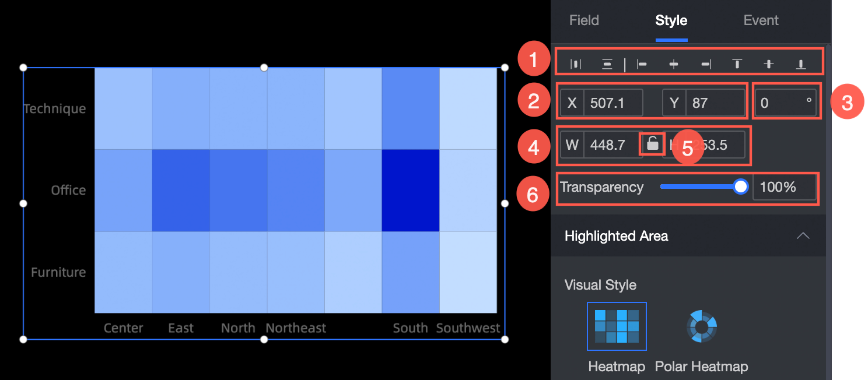Apply vertical middle alignment

[769, 64]
